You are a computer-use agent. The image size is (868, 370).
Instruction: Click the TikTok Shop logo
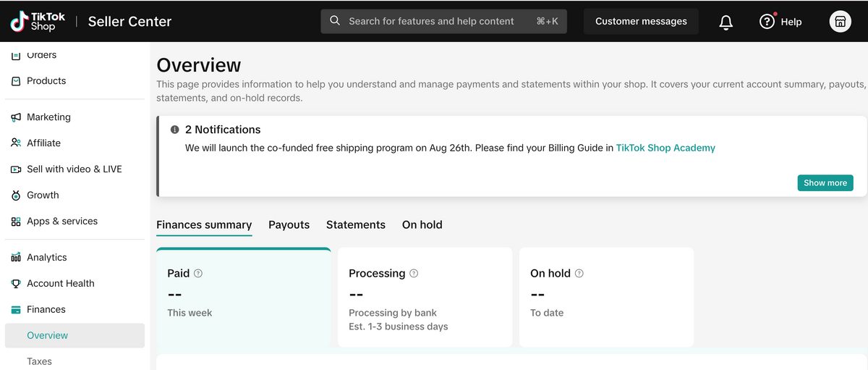38,21
